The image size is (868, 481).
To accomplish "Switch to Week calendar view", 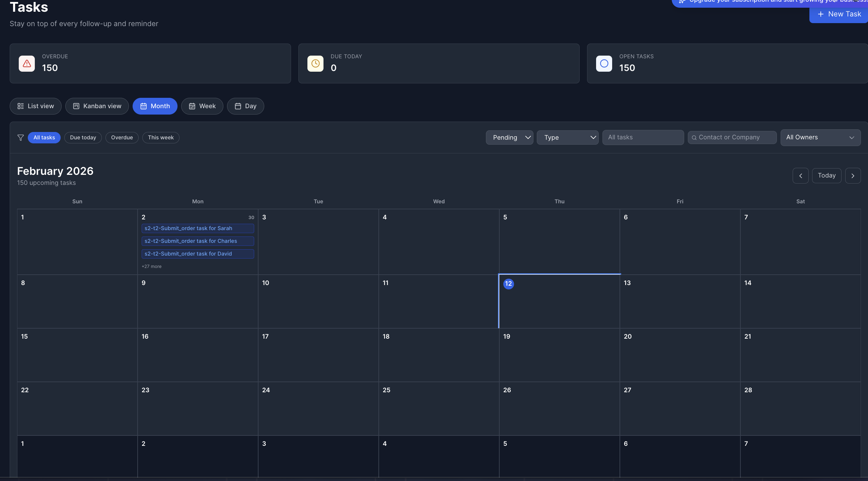I will tap(202, 106).
